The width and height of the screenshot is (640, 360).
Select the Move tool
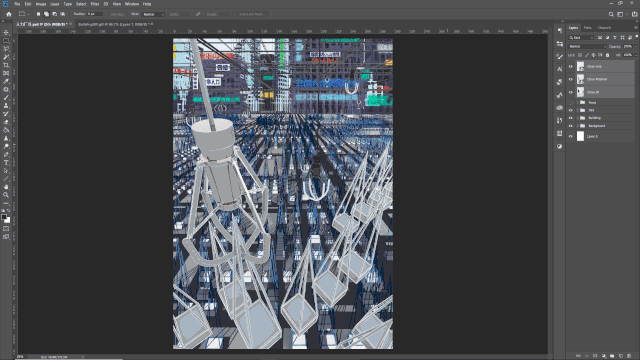pyautogui.click(x=6, y=32)
